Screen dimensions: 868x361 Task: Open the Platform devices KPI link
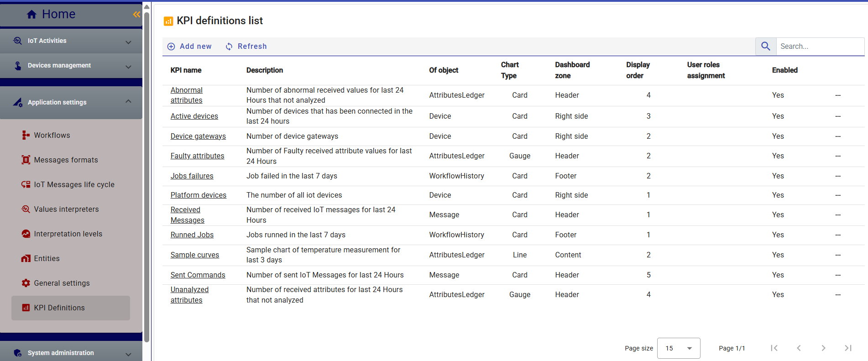tap(198, 195)
